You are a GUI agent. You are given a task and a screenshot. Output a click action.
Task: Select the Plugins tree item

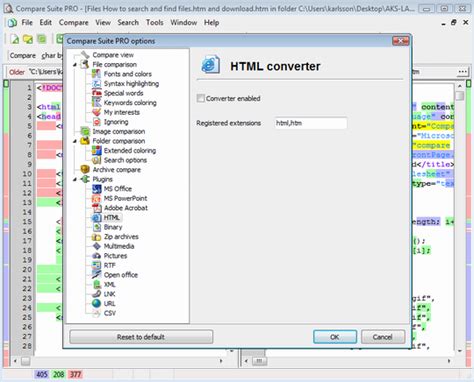(x=103, y=179)
